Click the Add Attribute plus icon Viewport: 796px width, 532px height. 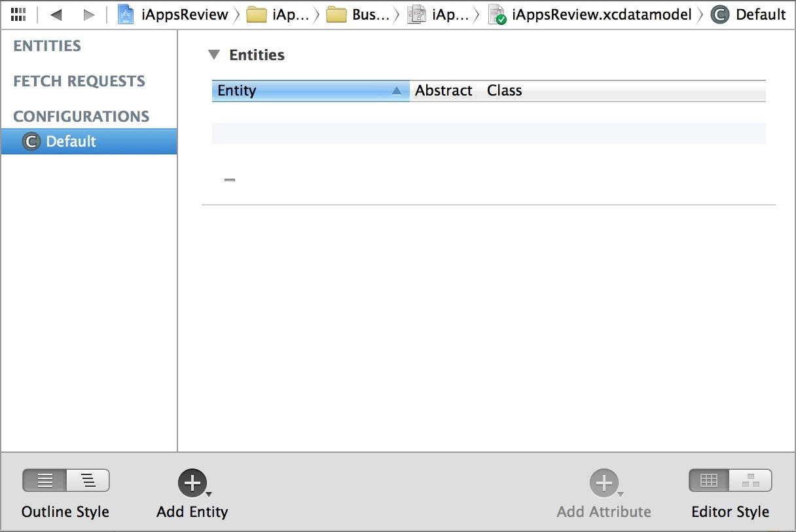click(604, 484)
